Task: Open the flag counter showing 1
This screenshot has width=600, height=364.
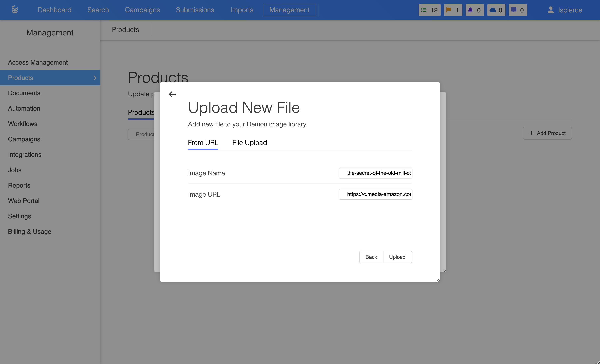Action: (x=453, y=10)
